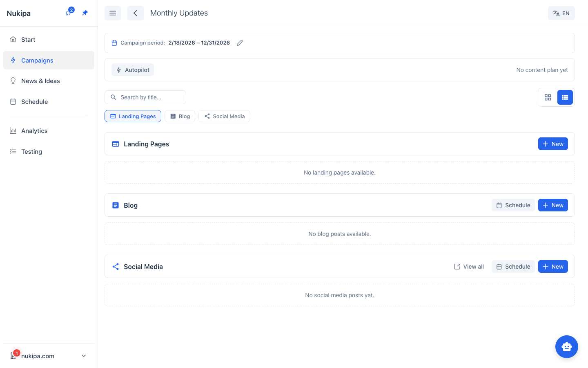The width and height of the screenshot is (588, 368).
Task: Open the chatbot assistant button
Action: [x=566, y=347]
